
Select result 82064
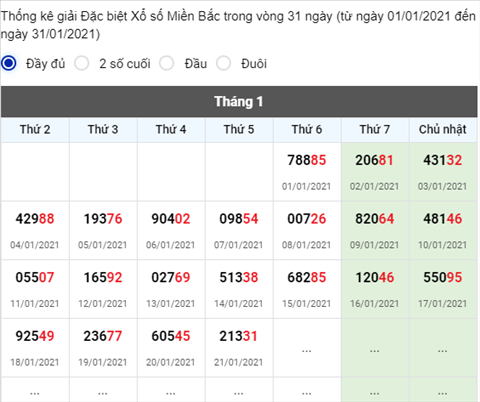tap(375, 219)
